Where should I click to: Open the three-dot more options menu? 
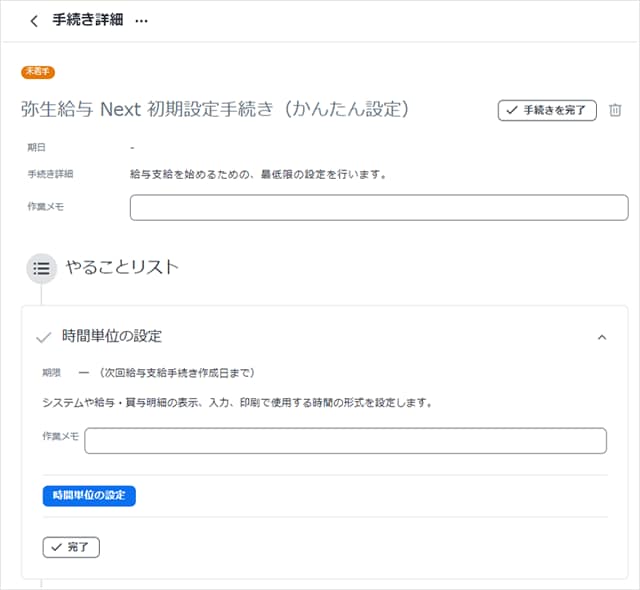point(141,21)
